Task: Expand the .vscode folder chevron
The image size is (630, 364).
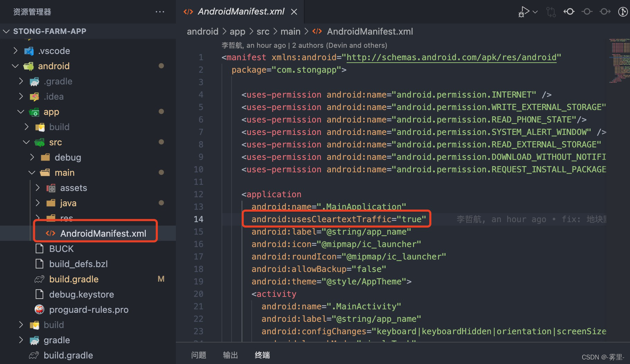Action: (15, 51)
